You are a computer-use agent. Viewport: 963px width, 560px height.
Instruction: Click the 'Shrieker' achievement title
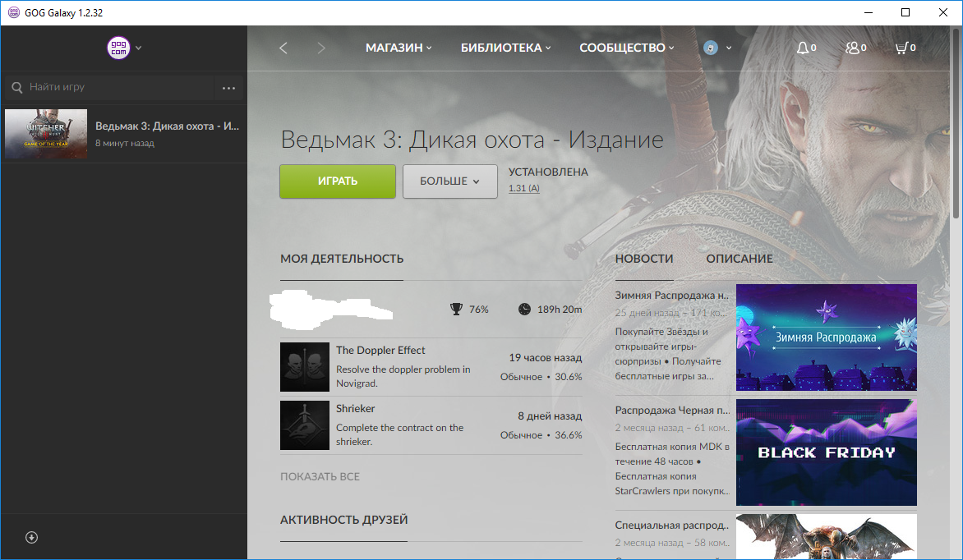[355, 408]
